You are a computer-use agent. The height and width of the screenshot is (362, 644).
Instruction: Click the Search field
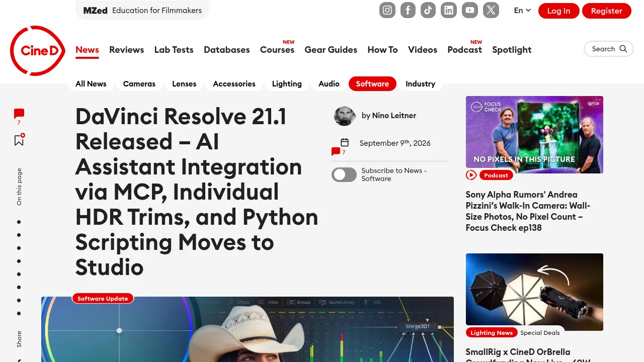click(x=609, y=49)
